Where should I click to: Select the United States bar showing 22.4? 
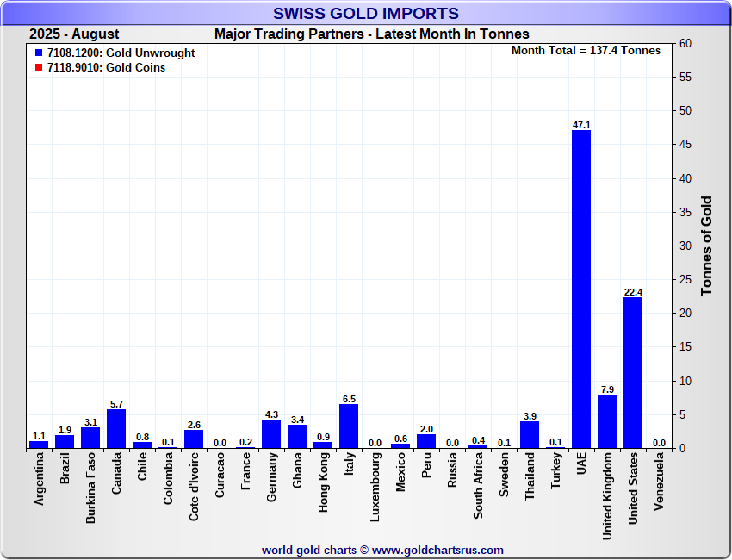[633, 372]
